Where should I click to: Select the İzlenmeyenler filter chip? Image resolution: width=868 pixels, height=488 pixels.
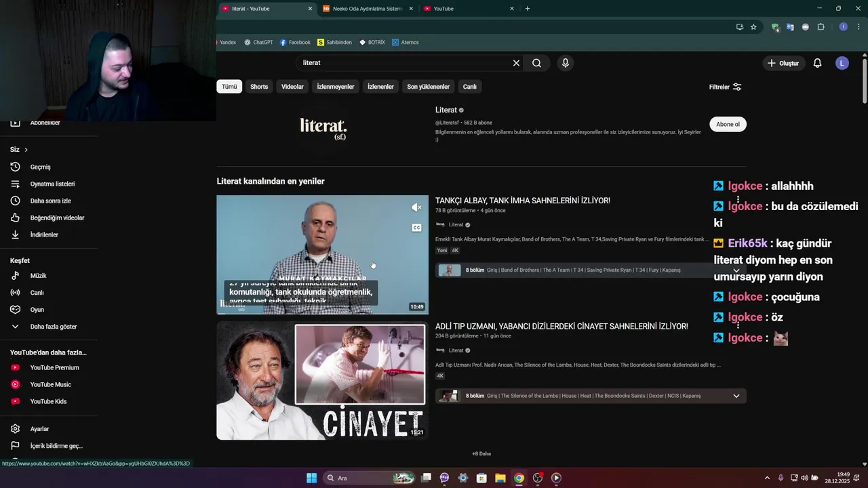point(336,87)
